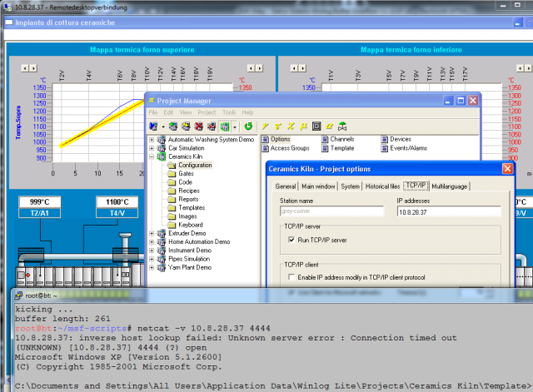The image size is (533, 392).
Task: Click the green-outlined project icon in toolbar
Action: coord(225,127)
